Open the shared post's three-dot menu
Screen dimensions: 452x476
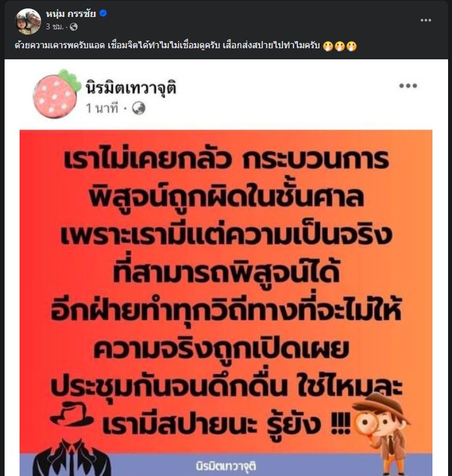pyautogui.click(x=408, y=86)
